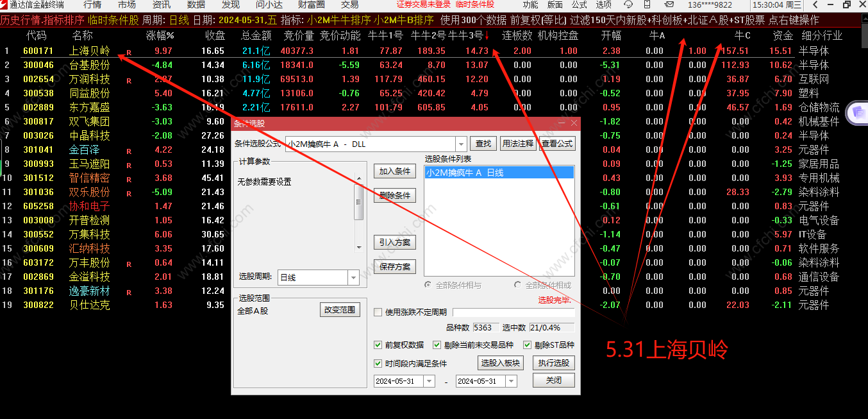Click the 通达信 logo icon in title bar
868x419 pixels.
point(4,4)
